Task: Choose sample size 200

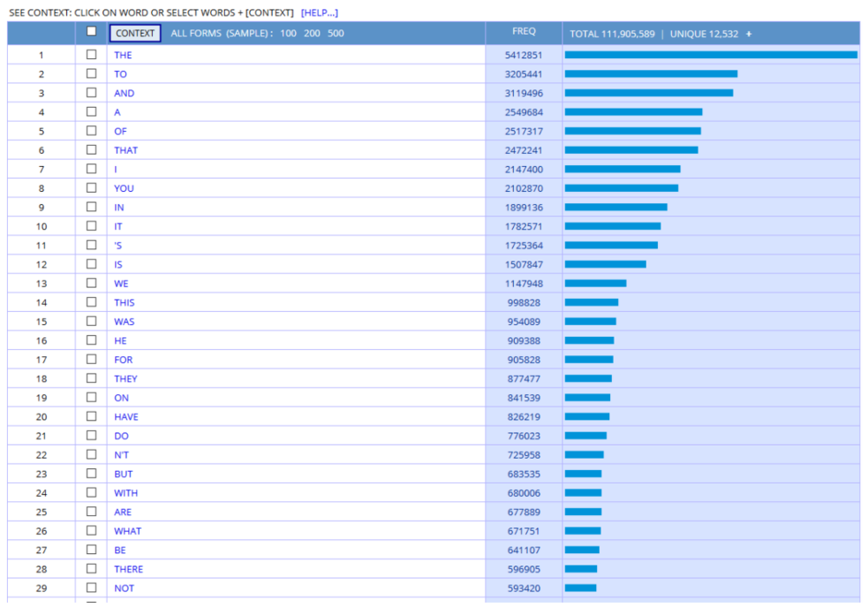Action: pyautogui.click(x=312, y=33)
